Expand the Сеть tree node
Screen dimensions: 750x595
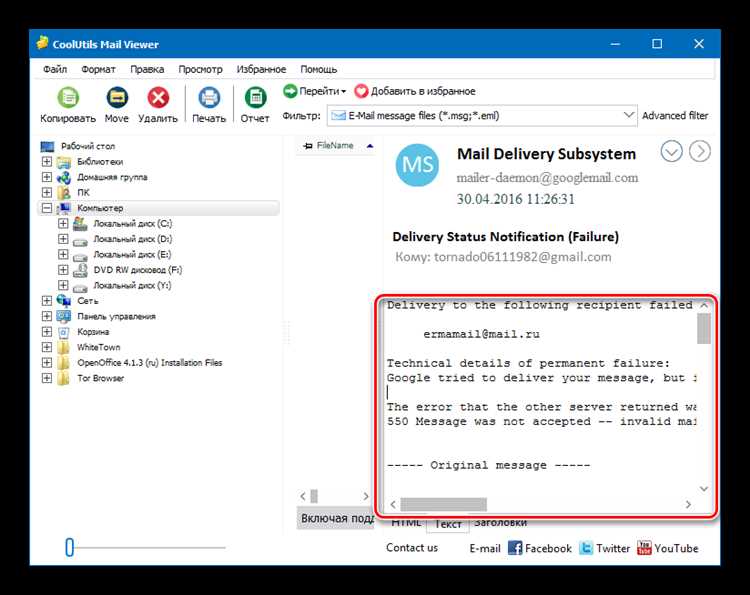46,300
